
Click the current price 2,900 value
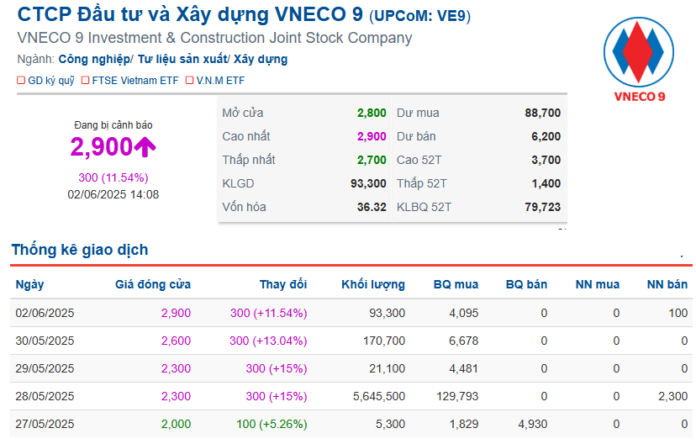click(101, 147)
